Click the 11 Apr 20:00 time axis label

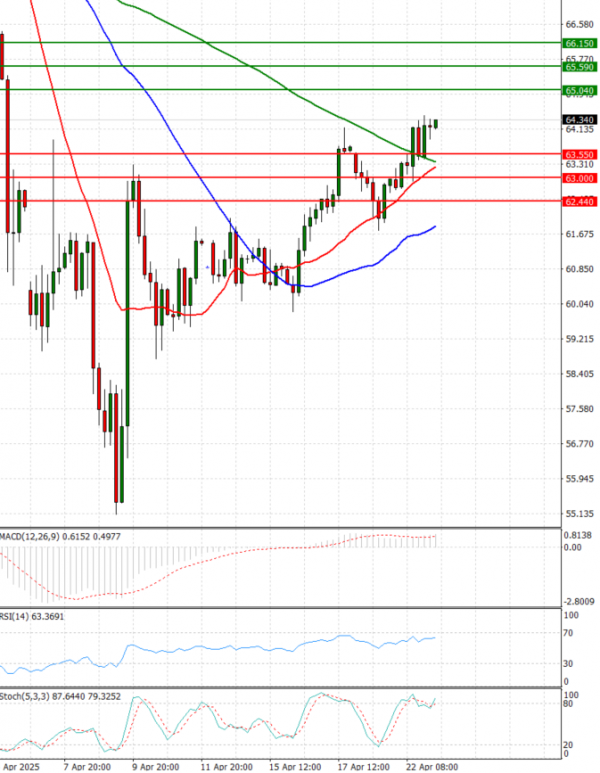226,767
